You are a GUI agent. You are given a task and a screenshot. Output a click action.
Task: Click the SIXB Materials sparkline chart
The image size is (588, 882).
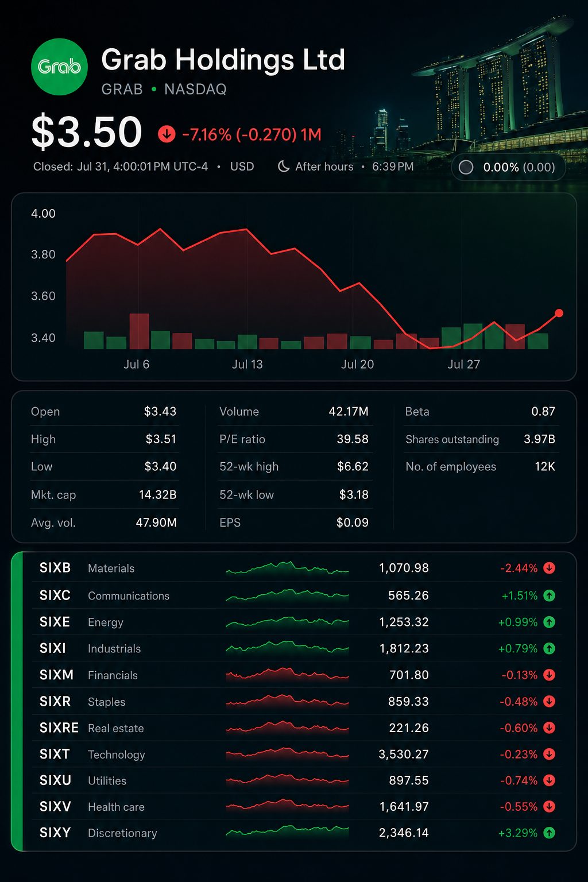click(287, 568)
